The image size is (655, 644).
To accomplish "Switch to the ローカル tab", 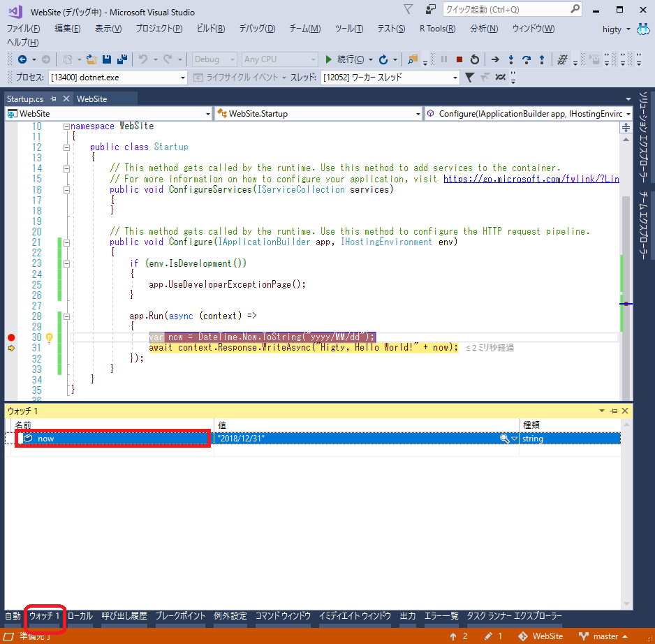I will click(81, 617).
